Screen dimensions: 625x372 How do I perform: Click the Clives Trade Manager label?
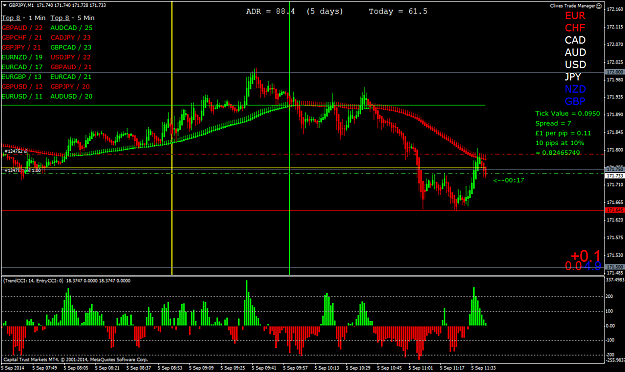coord(573,6)
